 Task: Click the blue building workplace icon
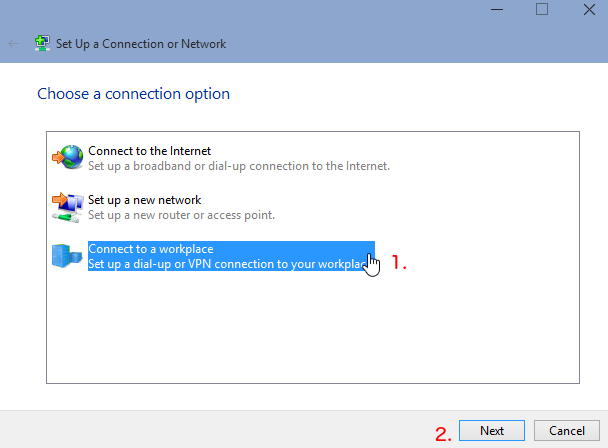tap(66, 256)
